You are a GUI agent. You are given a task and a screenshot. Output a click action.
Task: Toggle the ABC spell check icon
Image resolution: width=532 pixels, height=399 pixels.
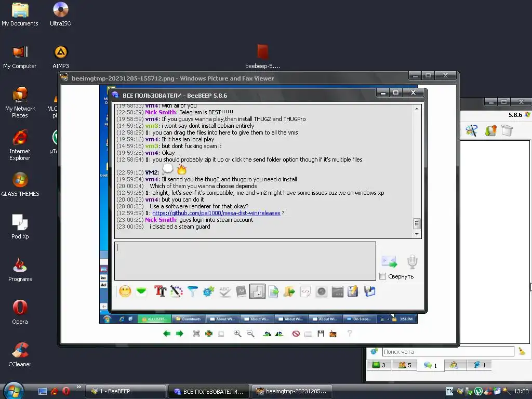(x=225, y=291)
